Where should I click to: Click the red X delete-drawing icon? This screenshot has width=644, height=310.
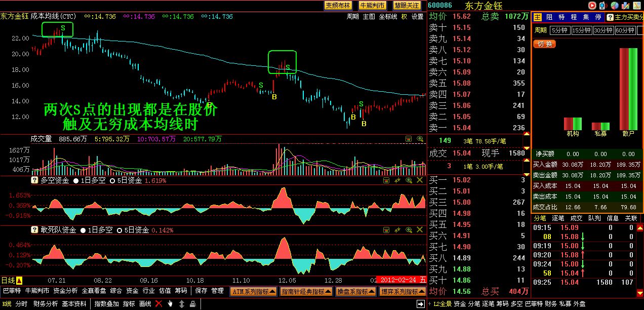click(158, 304)
